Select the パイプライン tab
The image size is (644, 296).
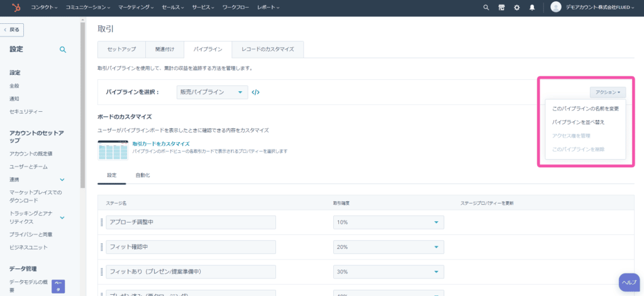(x=208, y=49)
